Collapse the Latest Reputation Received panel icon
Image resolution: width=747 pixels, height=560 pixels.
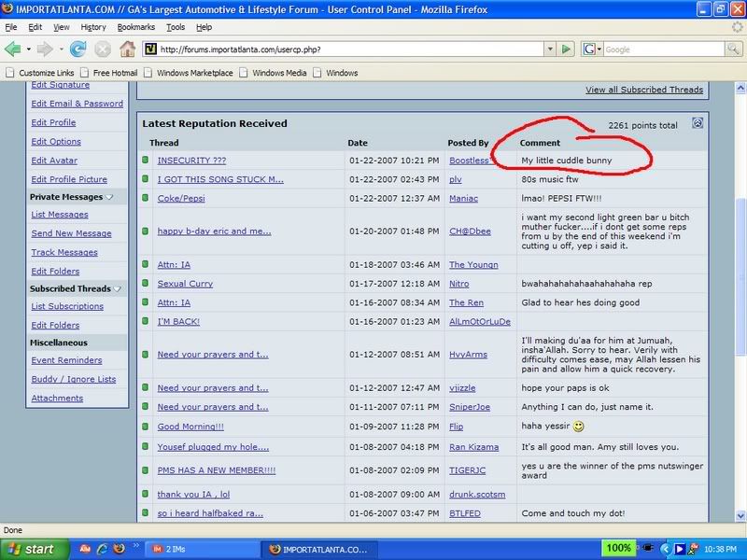tap(698, 123)
